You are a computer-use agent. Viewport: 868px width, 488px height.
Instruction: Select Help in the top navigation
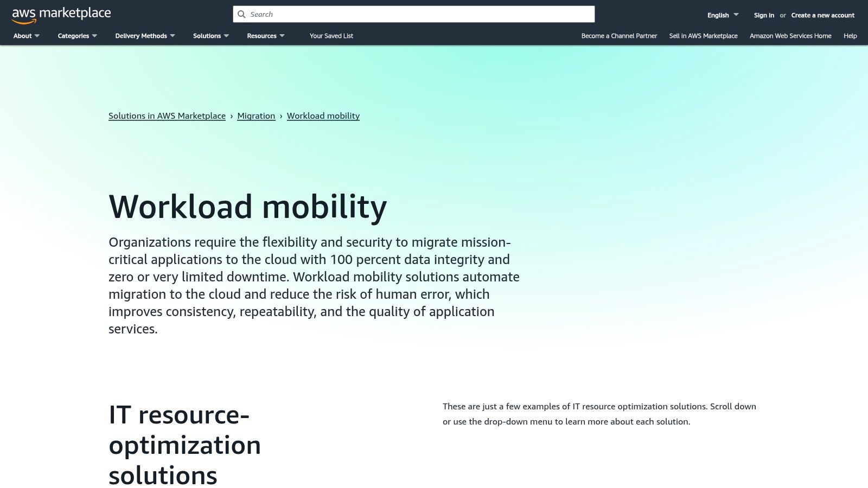point(850,36)
